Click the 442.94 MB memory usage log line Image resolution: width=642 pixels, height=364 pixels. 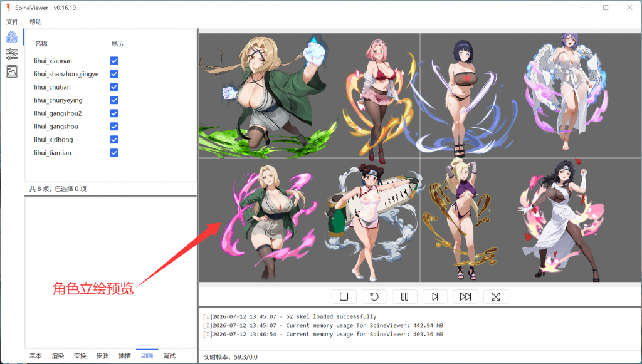pos(323,325)
